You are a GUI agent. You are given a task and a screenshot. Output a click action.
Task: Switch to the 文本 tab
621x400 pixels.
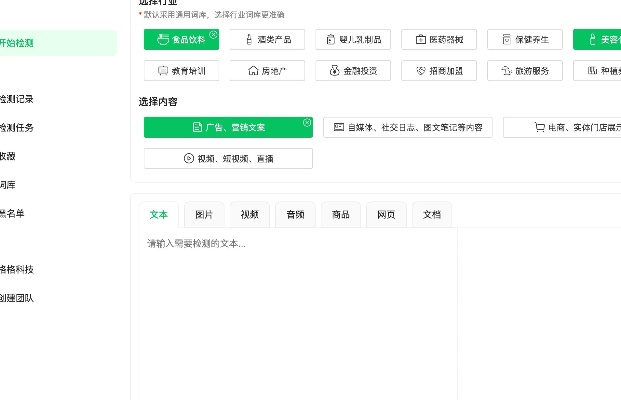(x=159, y=215)
